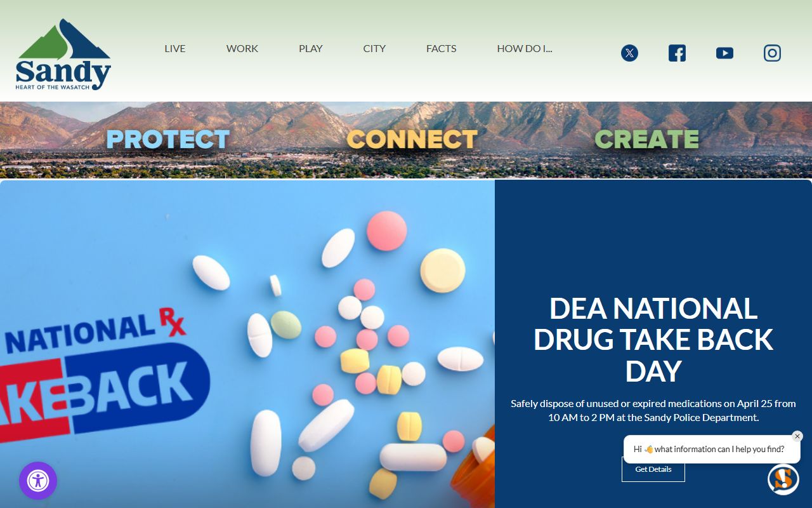Viewport: 812px width, 508px height.
Task: Select the PROTECT banner link
Action: (168, 139)
